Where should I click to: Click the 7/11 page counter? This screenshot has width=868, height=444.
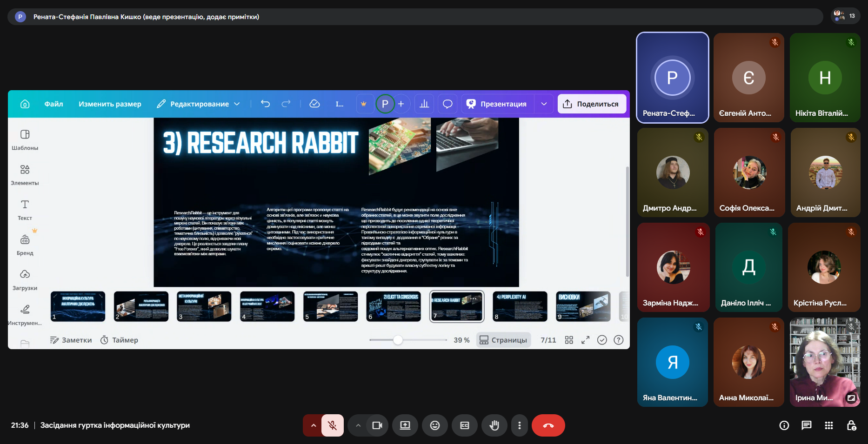(548, 340)
